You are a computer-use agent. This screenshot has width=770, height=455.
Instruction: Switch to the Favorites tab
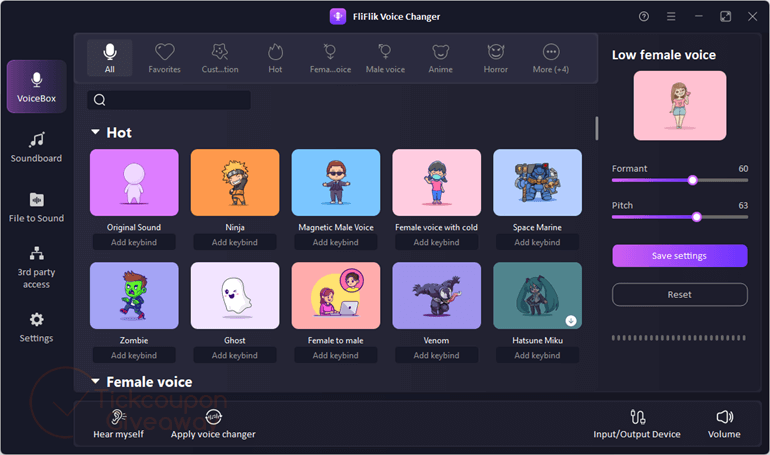[x=165, y=58]
